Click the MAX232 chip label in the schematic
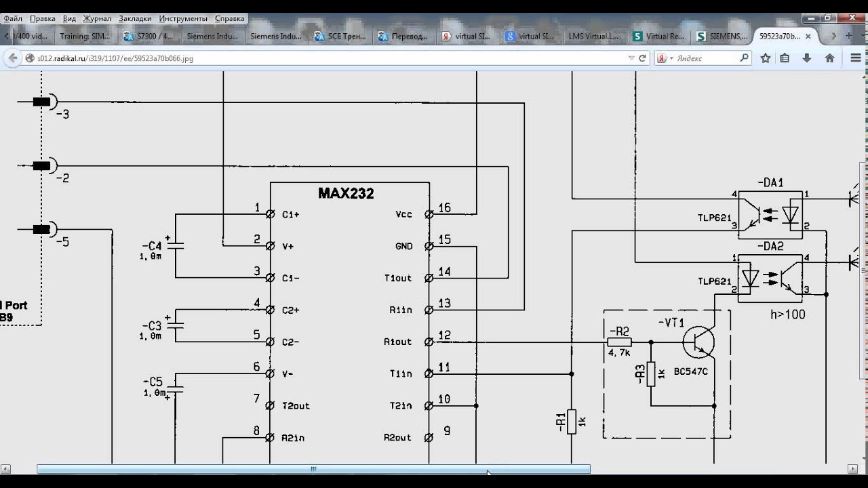 [x=346, y=194]
